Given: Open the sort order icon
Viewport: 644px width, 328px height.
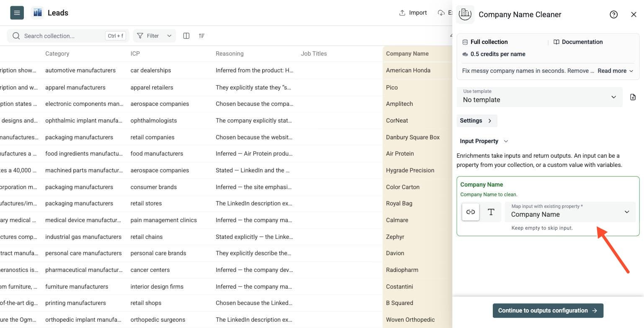Looking at the screenshot, I should point(202,36).
